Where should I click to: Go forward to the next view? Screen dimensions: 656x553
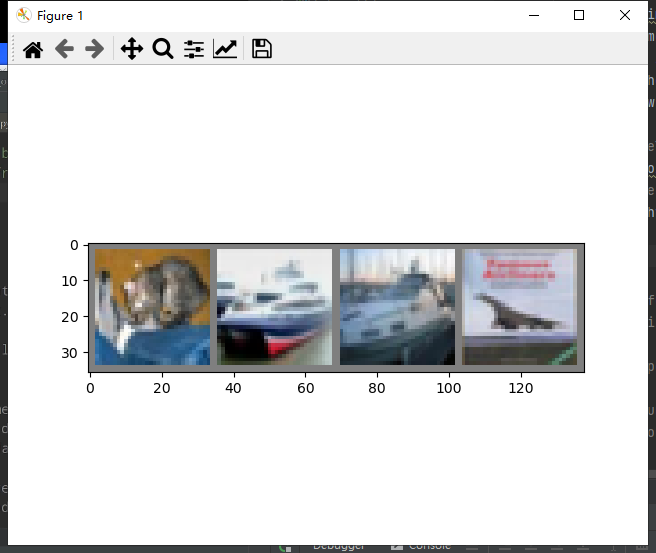(x=95, y=49)
